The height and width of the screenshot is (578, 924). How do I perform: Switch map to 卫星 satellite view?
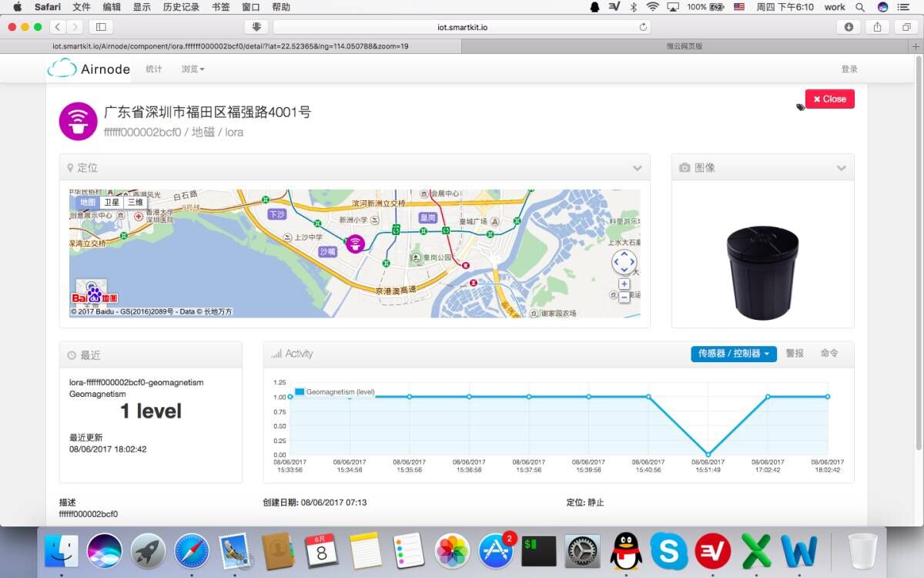[x=112, y=202]
